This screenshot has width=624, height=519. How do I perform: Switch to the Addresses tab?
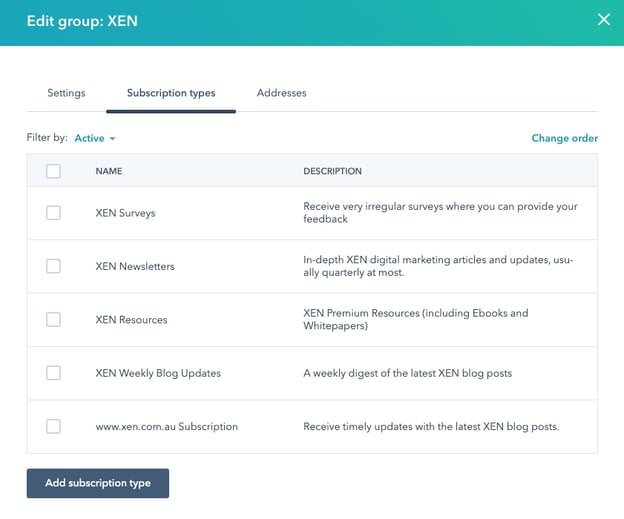pos(281,93)
